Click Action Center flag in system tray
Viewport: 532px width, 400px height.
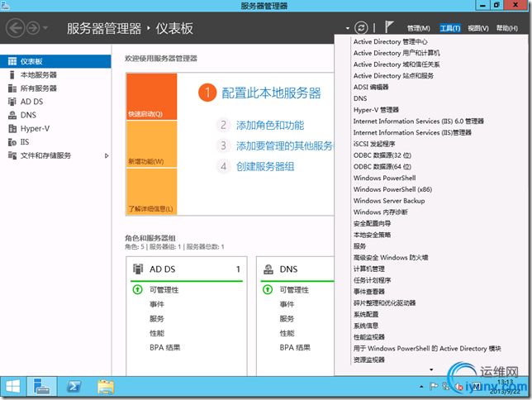point(434,387)
